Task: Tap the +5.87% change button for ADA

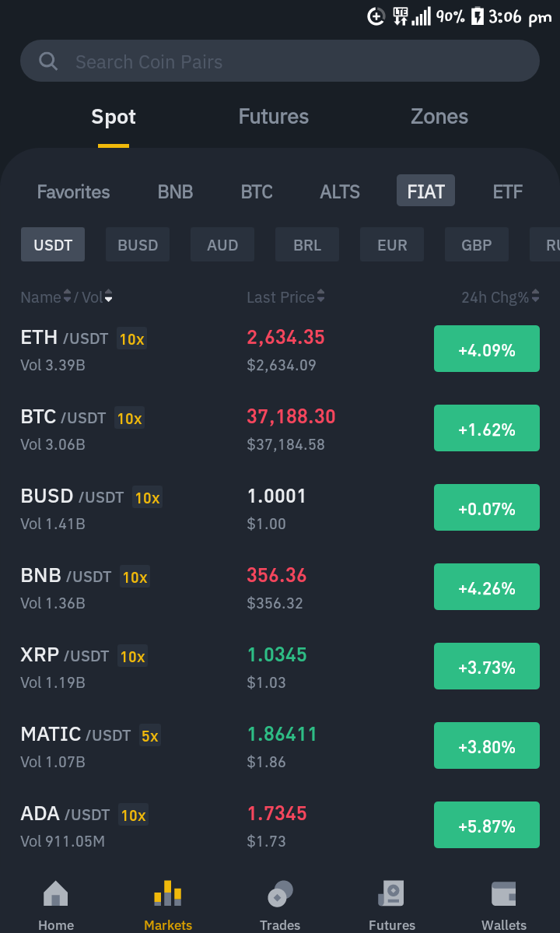Action: tap(487, 825)
